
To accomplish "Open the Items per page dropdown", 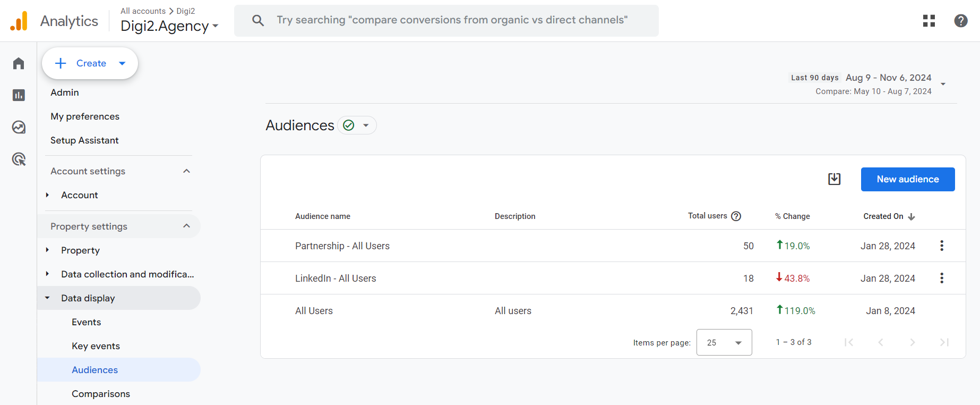I will (724, 342).
